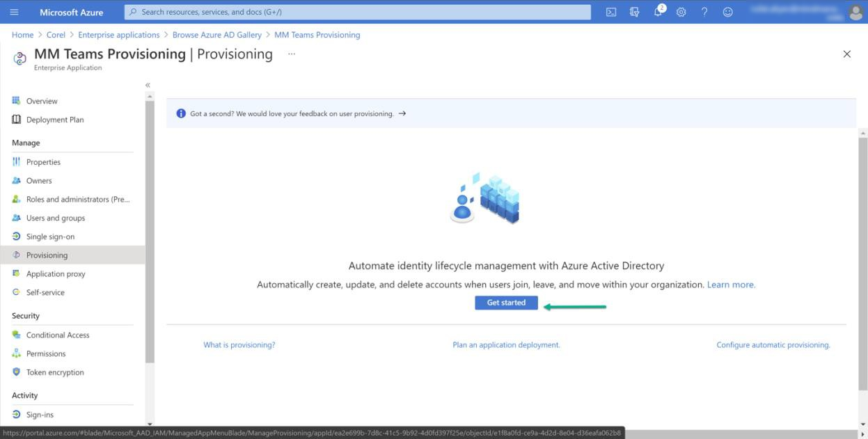This screenshot has width=868, height=439.
Task: Open more options ellipsis beside title
Action: coord(292,54)
